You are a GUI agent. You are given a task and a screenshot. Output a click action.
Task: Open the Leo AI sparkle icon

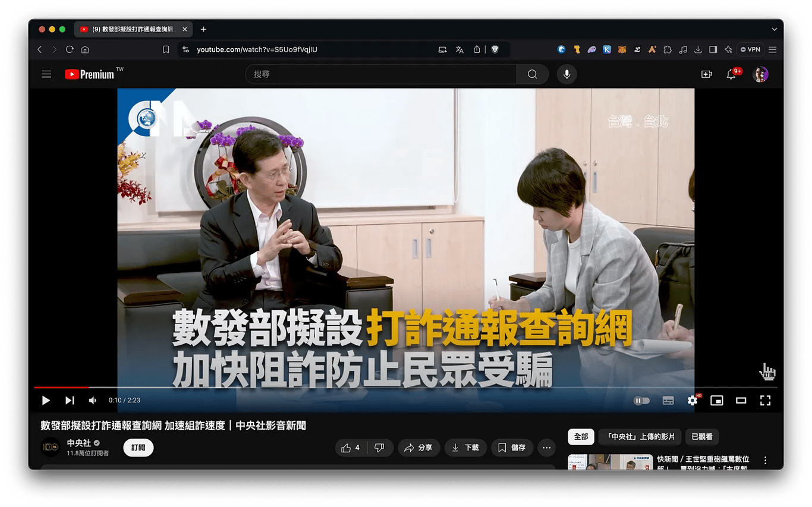(728, 49)
